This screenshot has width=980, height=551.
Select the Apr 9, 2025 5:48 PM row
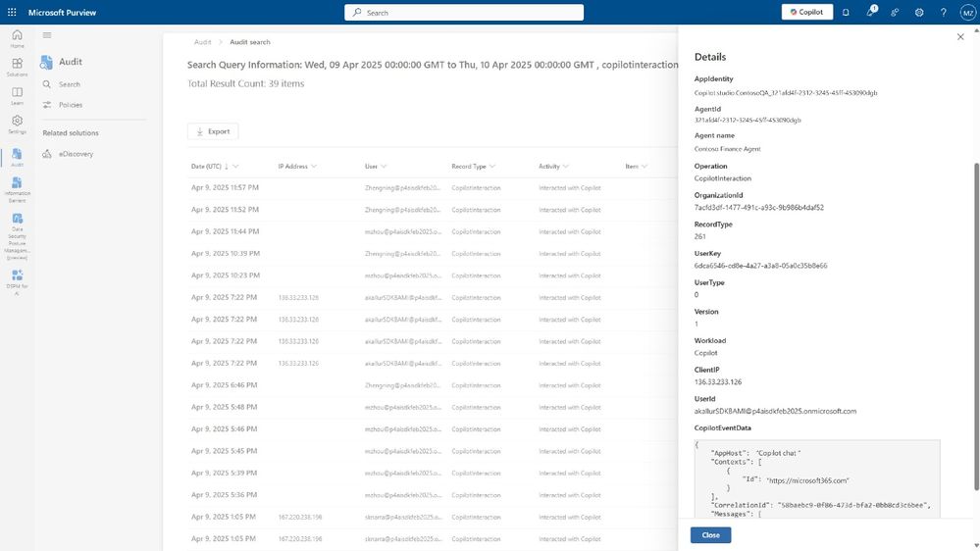click(433, 407)
